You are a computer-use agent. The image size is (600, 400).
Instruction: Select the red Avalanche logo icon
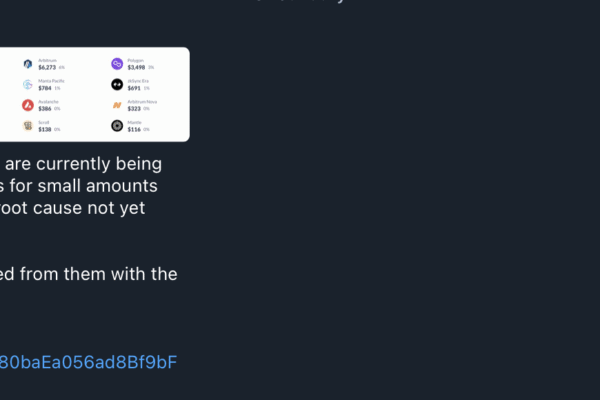[28, 105]
